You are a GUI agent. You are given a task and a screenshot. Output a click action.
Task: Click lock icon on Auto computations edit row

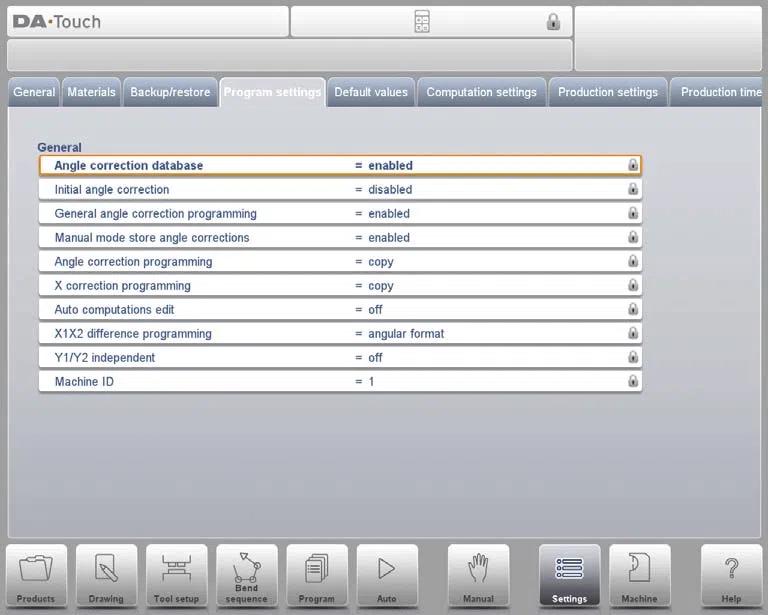[x=633, y=309]
